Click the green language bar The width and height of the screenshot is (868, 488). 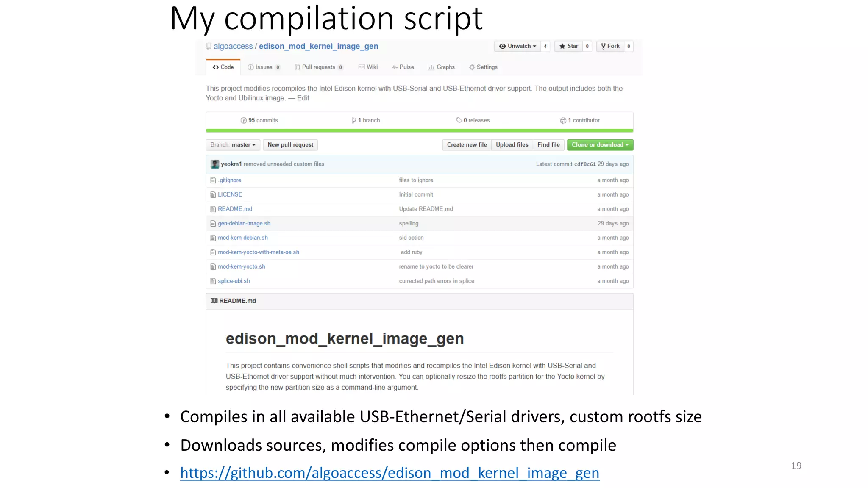tap(420, 131)
